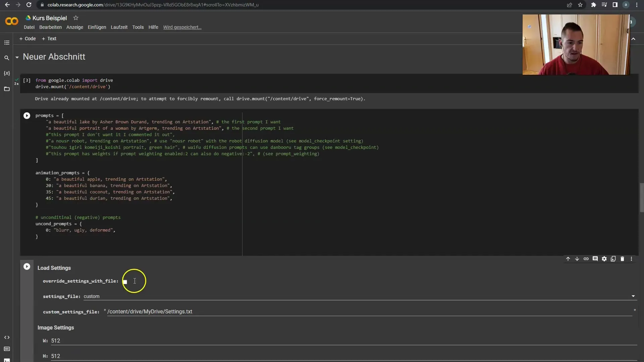
Task: Mirror cell in tab icon
Action: [613, 259]
